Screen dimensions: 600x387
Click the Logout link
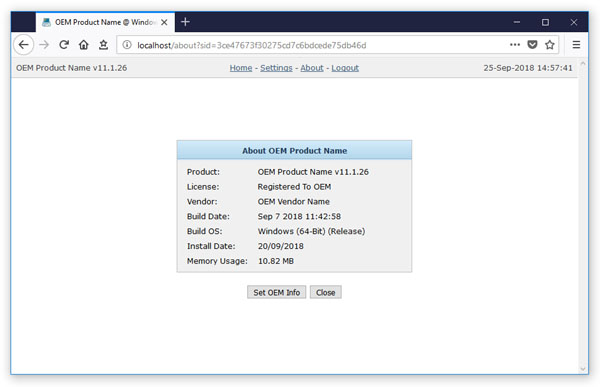pyautogui.click(x=345, y=68)
